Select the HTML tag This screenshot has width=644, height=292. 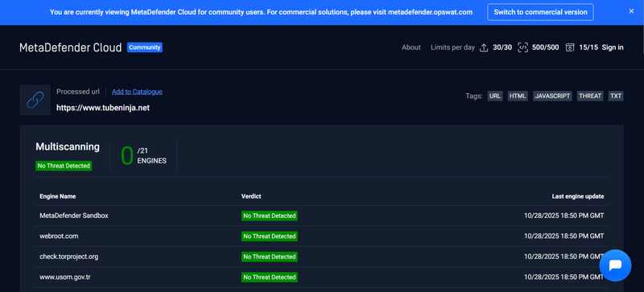[518, 96]
